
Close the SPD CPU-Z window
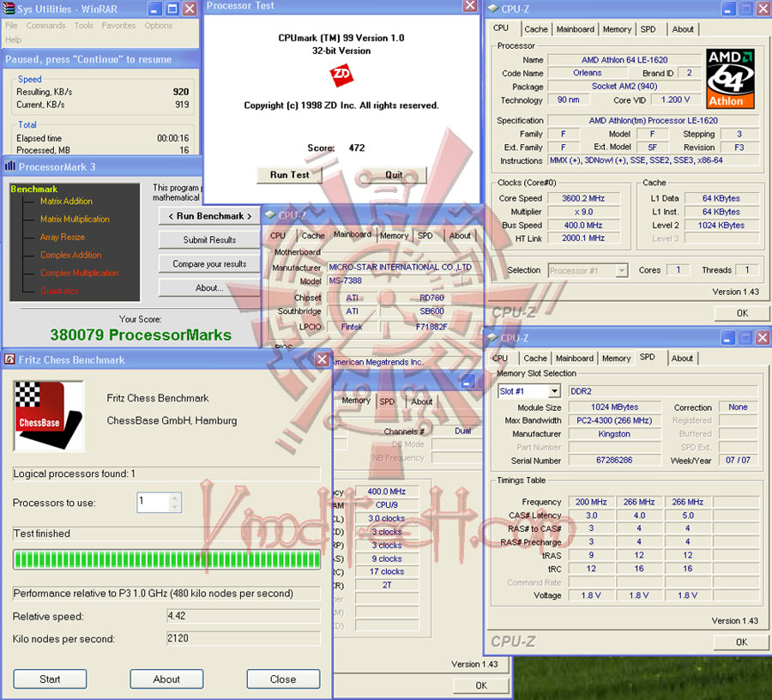point(763,338)
